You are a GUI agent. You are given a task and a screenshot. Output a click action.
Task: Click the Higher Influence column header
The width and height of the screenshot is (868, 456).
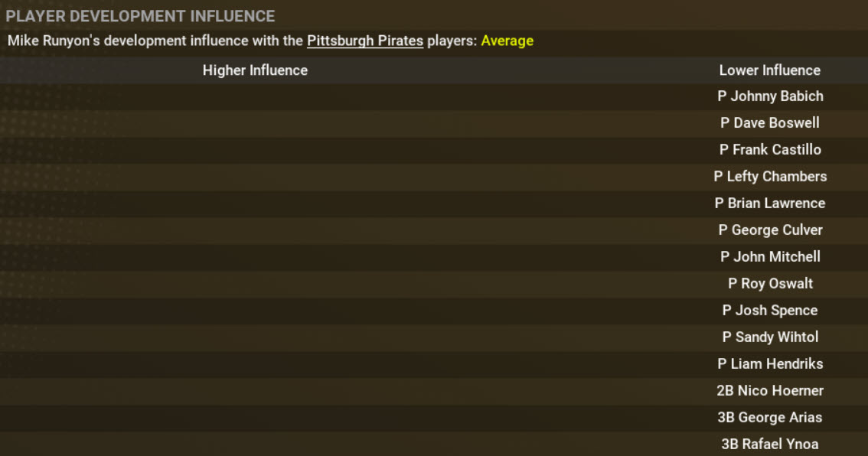(x=255, y=70)
